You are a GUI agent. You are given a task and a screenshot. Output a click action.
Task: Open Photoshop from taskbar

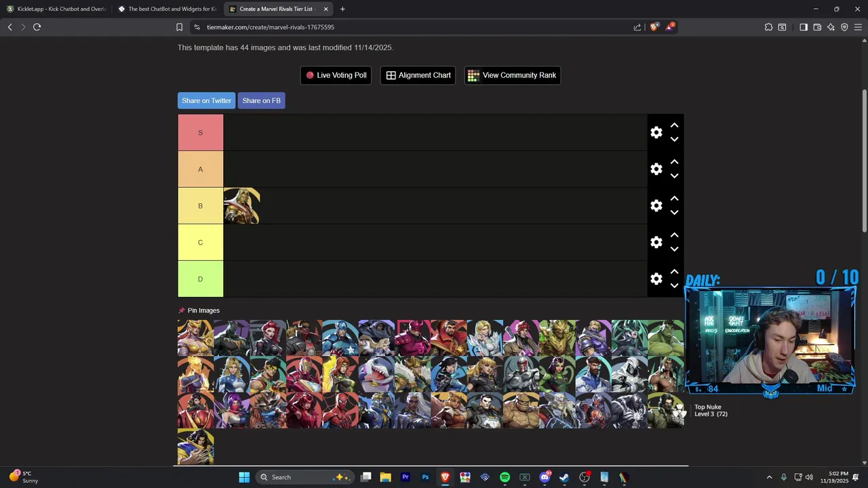pyautogui.click(x=425, y=477)
